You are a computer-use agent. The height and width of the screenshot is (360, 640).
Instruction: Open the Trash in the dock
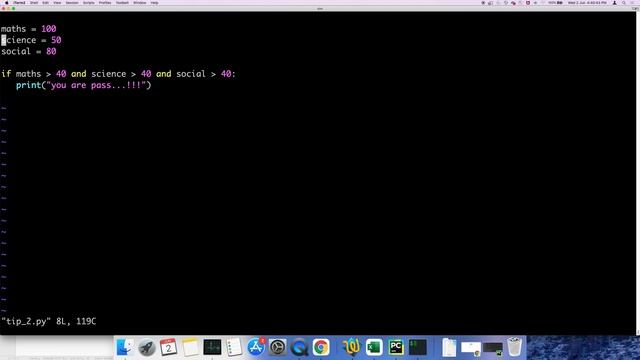pos(515,347)
